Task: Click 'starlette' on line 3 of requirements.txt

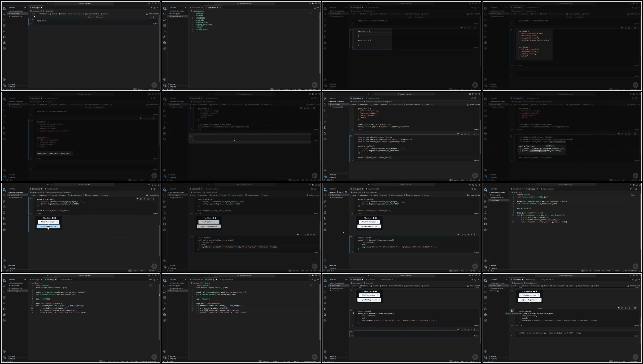Action: coord(201,18)
